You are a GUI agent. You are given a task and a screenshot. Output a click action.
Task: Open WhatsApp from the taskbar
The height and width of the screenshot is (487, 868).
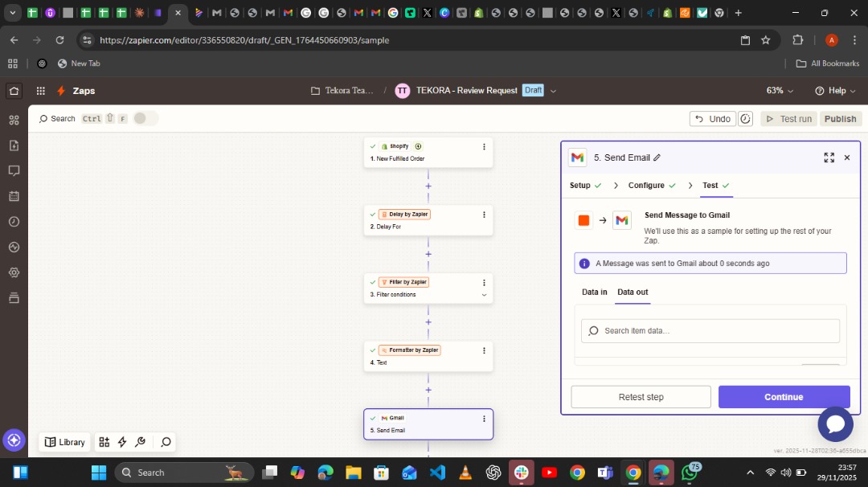(690, 473)
